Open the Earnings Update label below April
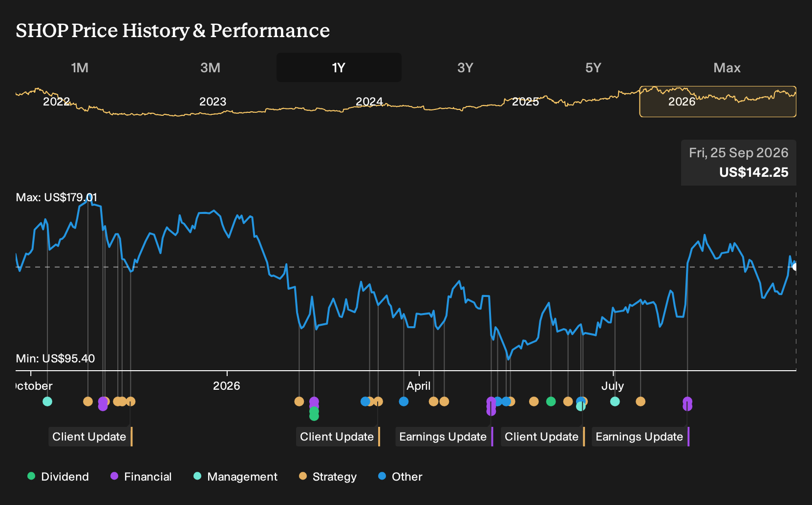The width and height of the screenshot is (812, 505). coord(444,437)
